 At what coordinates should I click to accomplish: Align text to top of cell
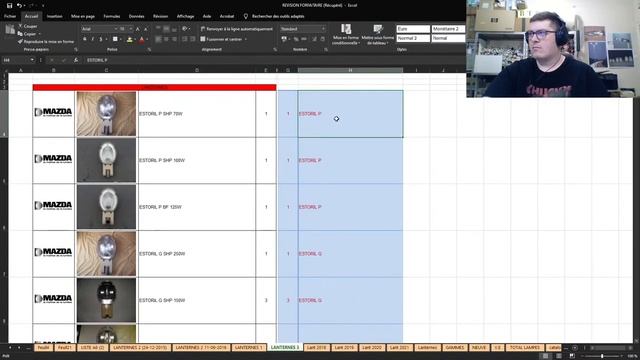coord(158,29)
